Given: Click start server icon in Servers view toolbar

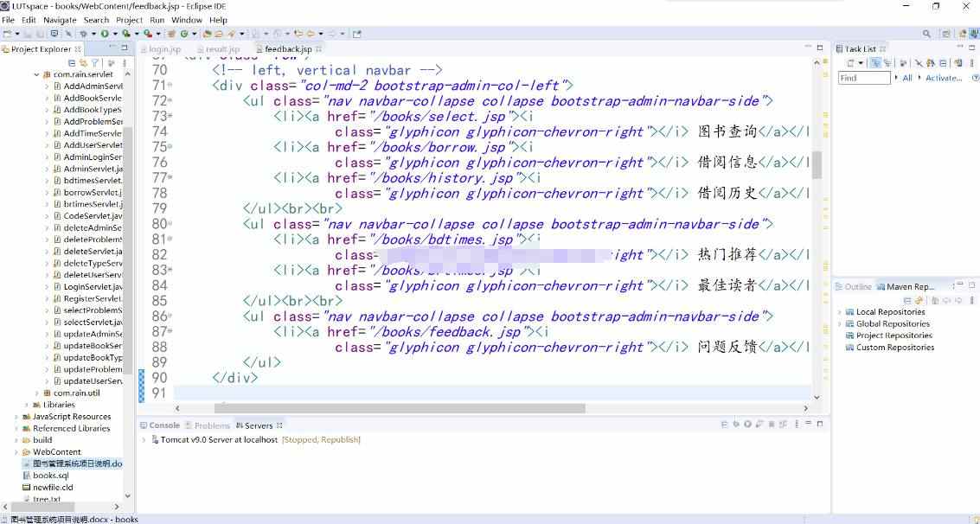Looking at the screenshot, I should coord(747,424).
